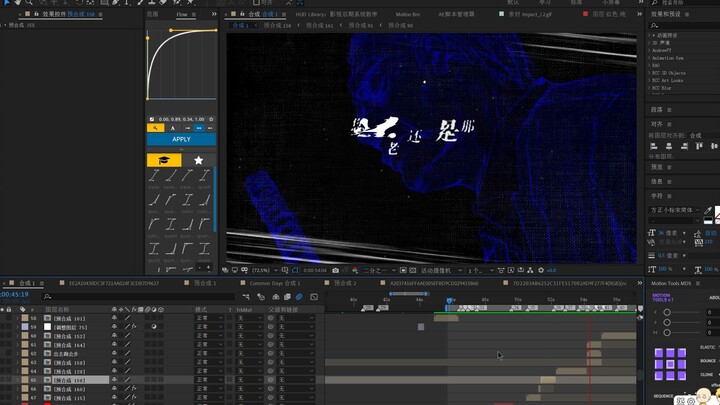Open the star favorites tab in Flow
Screen dimensions: 720x405
click(198, 160)
